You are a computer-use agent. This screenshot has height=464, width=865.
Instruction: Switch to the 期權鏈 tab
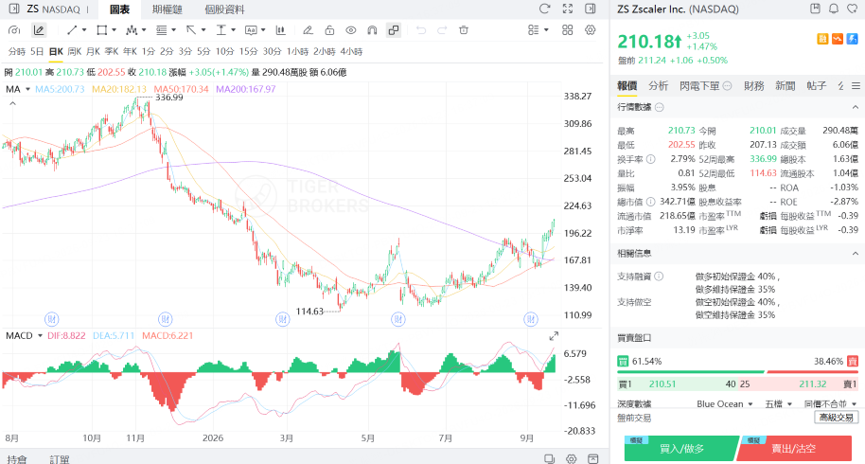[x=167, y=9]
